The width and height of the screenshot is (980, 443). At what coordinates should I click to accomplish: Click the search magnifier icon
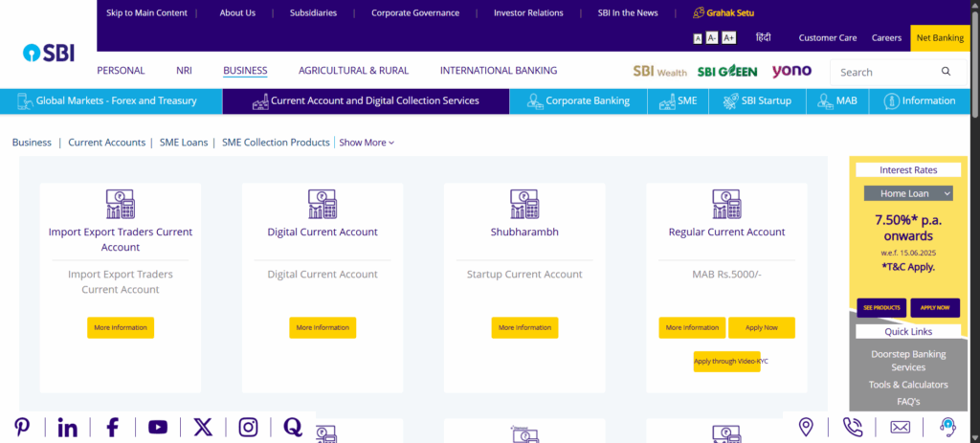click(947, 72)
